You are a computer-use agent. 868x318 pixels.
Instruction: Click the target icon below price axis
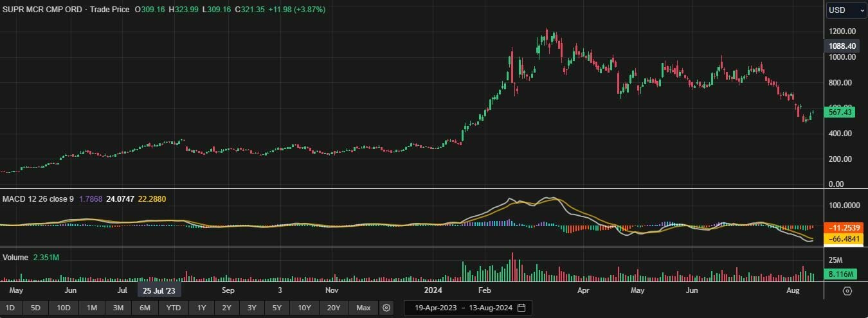pyautogui.click(x=847, y=291)
